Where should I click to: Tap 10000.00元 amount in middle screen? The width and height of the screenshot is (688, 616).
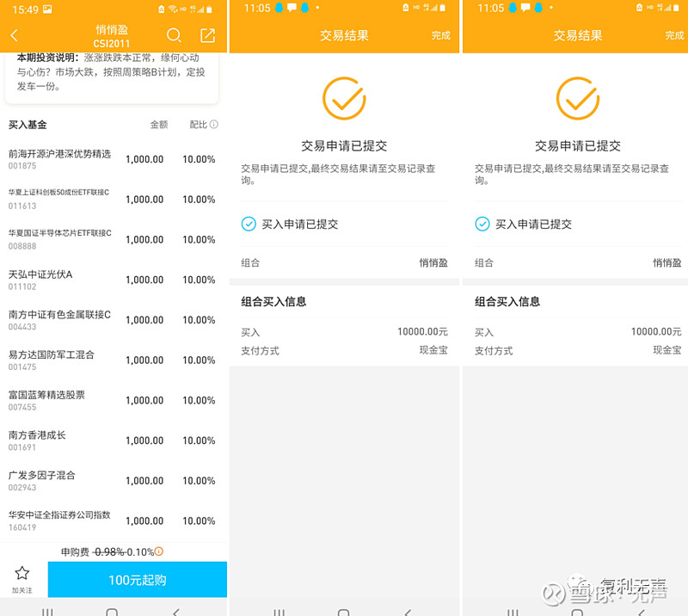pyautogui.click(x=422, y=332)
